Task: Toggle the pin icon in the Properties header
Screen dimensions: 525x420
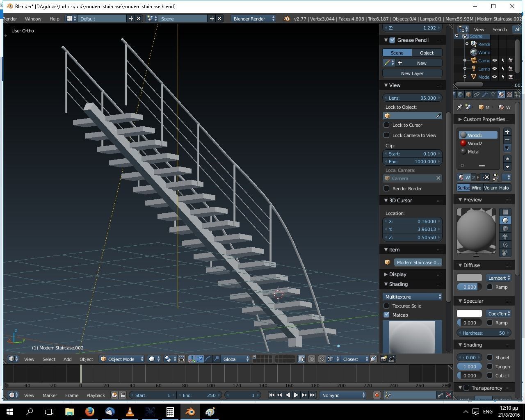Action: pos(459,107)
